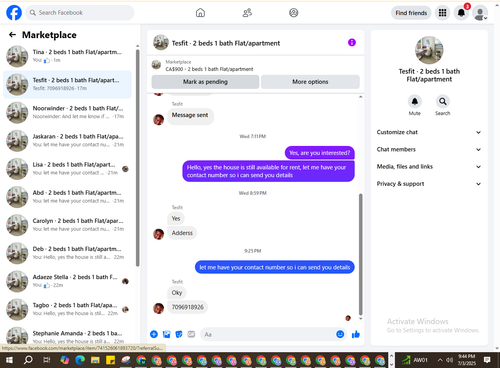Screen dimensions: 500x368
Task: Open Tina's apartment conversation
Action: pos(68,56)
